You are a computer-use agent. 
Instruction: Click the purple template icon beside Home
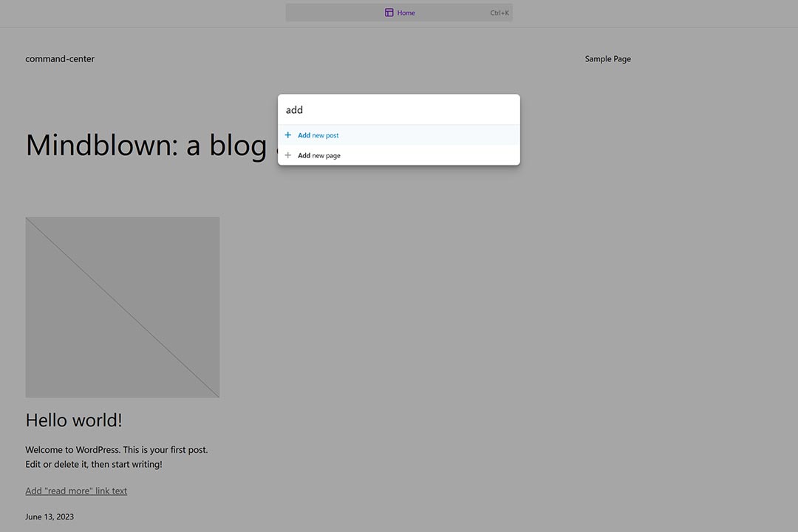(389, 13)
